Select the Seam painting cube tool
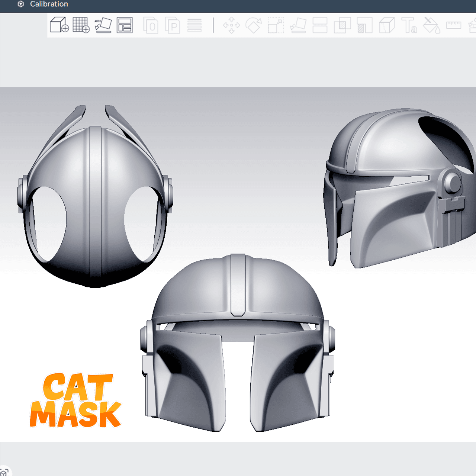476x476 pixels. (x=387, y=25)
